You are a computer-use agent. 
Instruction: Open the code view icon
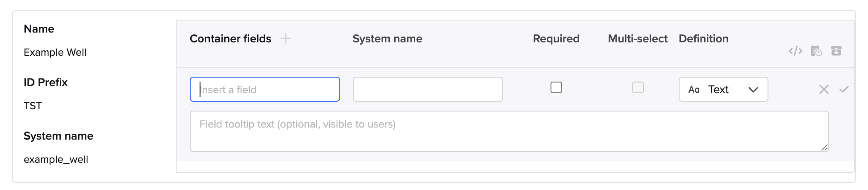click(795, 51)
